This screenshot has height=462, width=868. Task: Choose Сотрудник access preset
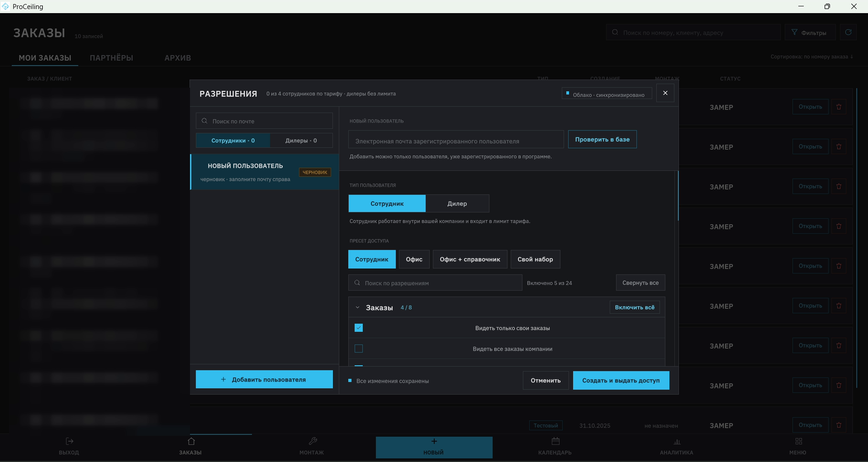pyautogui.click(x=372, y=259)
